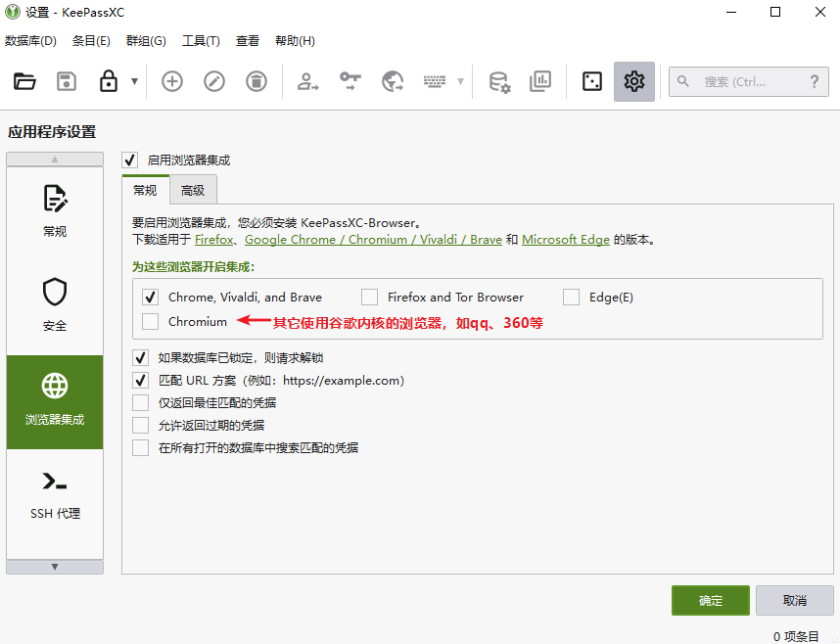Click the delete entry trash icon
The image size is (840, 644).
pyautogui.click(x=257, y=81)
